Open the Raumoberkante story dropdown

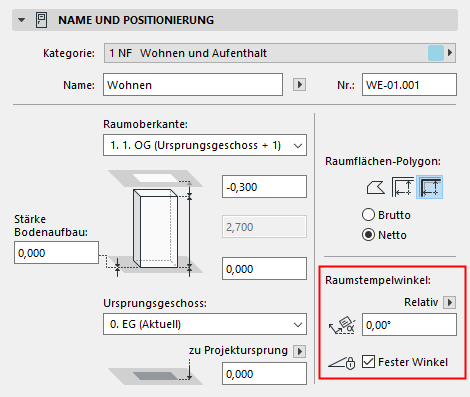tap(205, 145)
